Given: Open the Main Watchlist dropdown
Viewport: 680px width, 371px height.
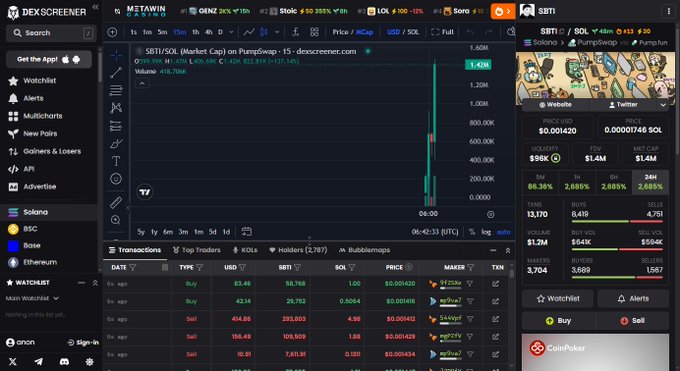Looking at the screenshot, I should [32, 299].
